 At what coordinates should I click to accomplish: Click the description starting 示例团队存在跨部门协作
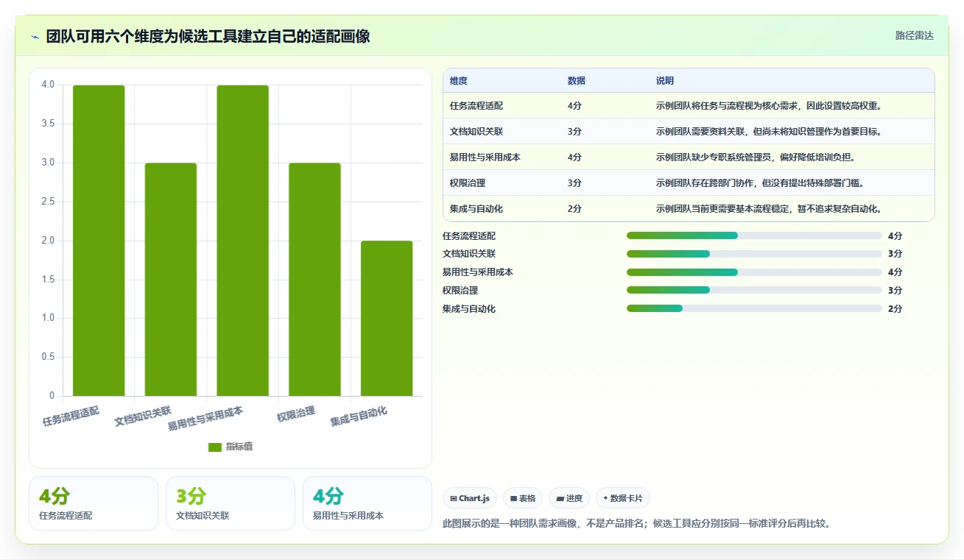point(760,183)
